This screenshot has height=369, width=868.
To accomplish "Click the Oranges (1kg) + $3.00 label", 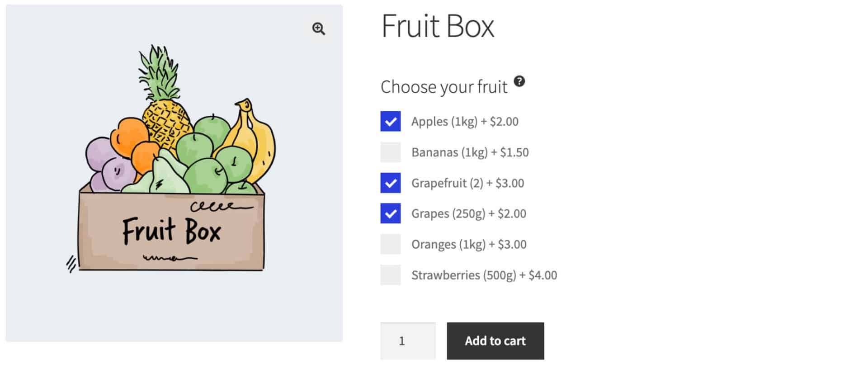I will click(468, 245).
